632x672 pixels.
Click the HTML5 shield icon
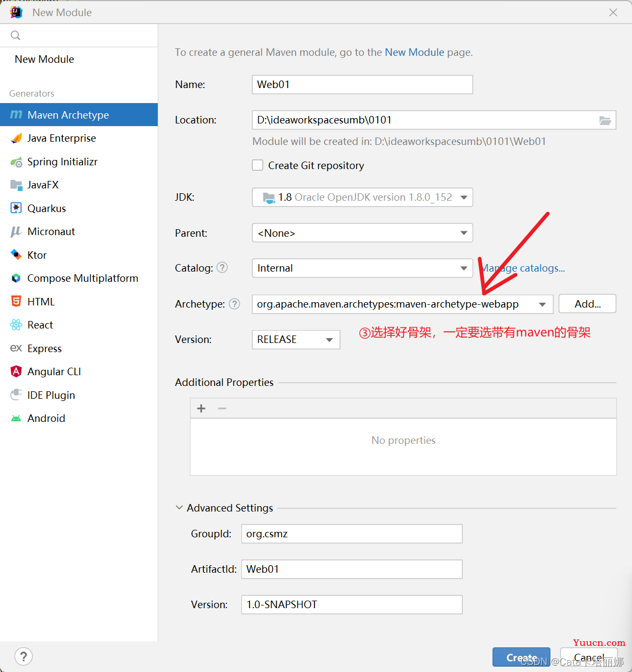(16, 301)
